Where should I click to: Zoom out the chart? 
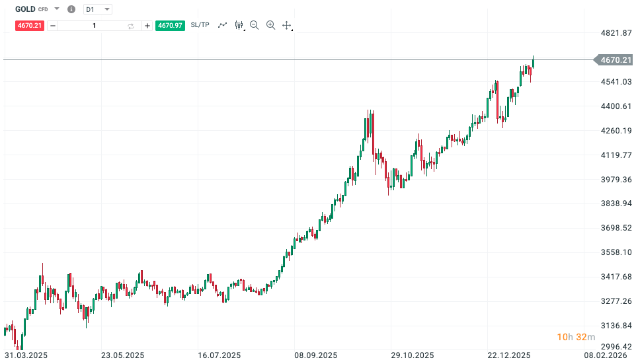[x=255, y=25]
